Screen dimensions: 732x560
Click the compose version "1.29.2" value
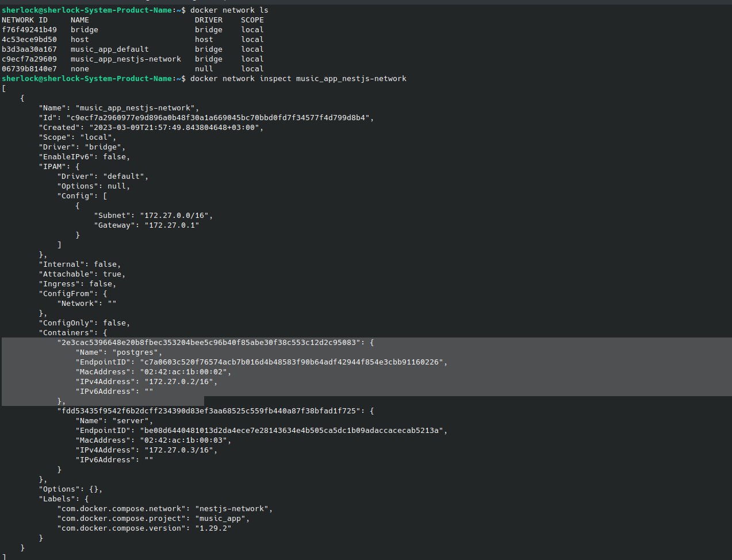pyautogui.click(x=213, y=528)
